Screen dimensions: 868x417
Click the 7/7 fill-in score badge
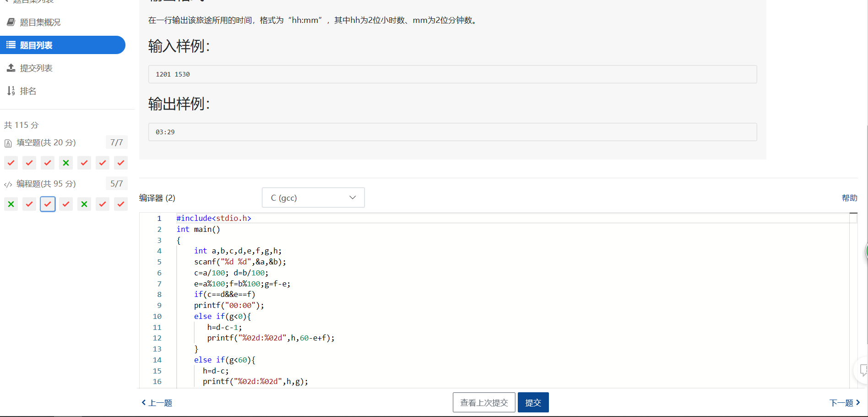117,143
